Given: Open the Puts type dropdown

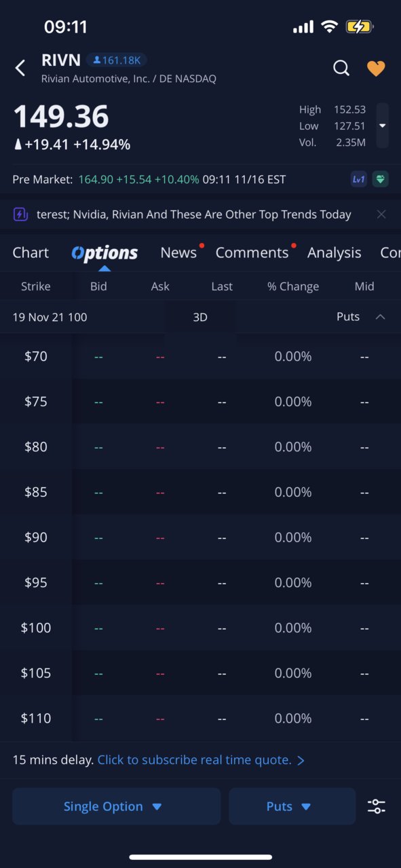Looking at the screenshot, I should (x=292, y=806).
